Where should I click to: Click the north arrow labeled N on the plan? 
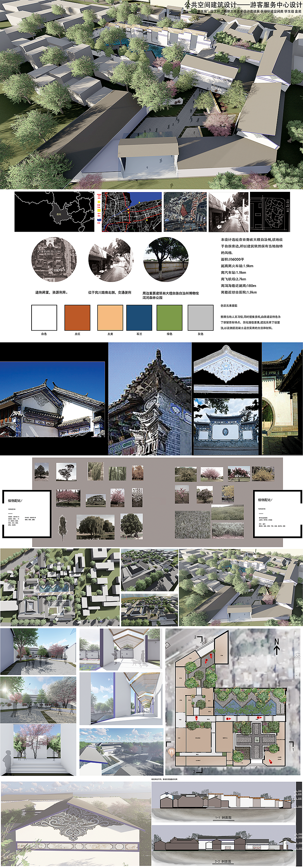(x=277, y=646)
